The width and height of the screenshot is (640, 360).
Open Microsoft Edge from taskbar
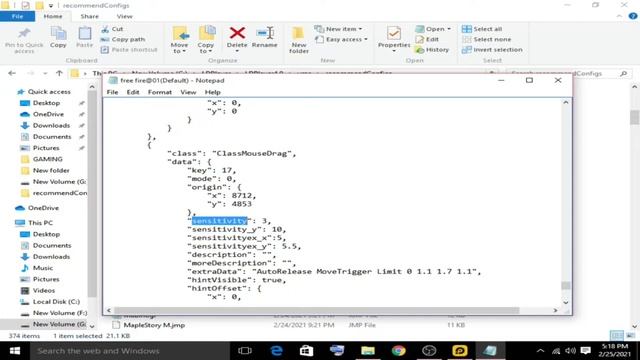point(276,351)
